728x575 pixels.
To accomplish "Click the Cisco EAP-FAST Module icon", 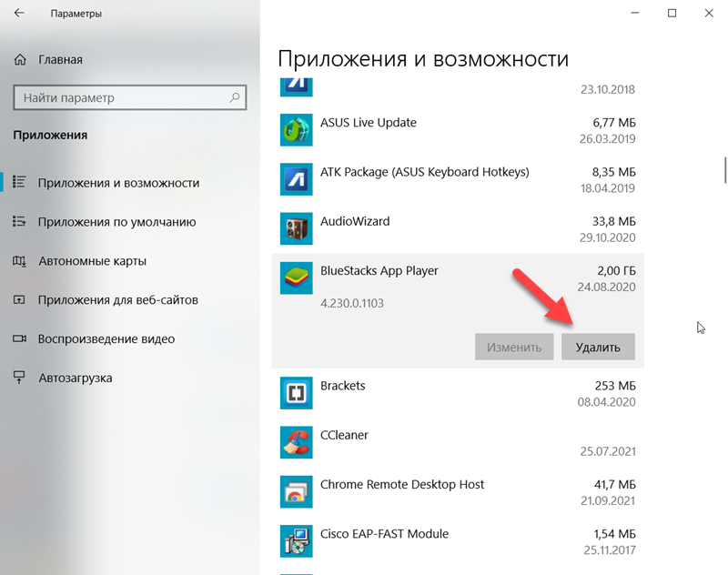I will click(297, 541).
